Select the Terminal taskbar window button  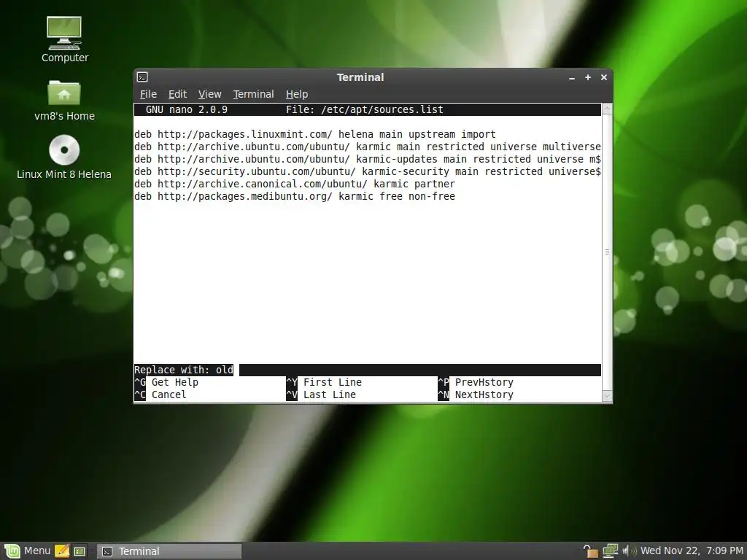coord(169,551)
